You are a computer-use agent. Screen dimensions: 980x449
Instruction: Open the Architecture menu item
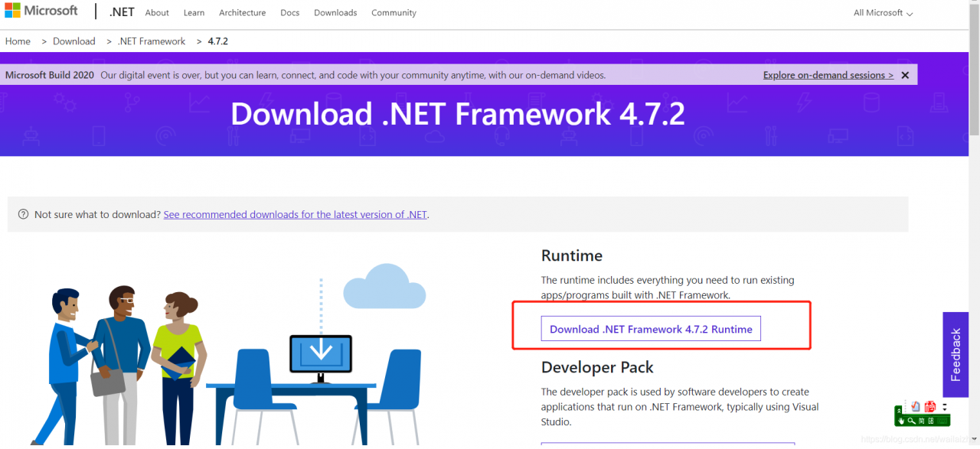pos(242,13)
